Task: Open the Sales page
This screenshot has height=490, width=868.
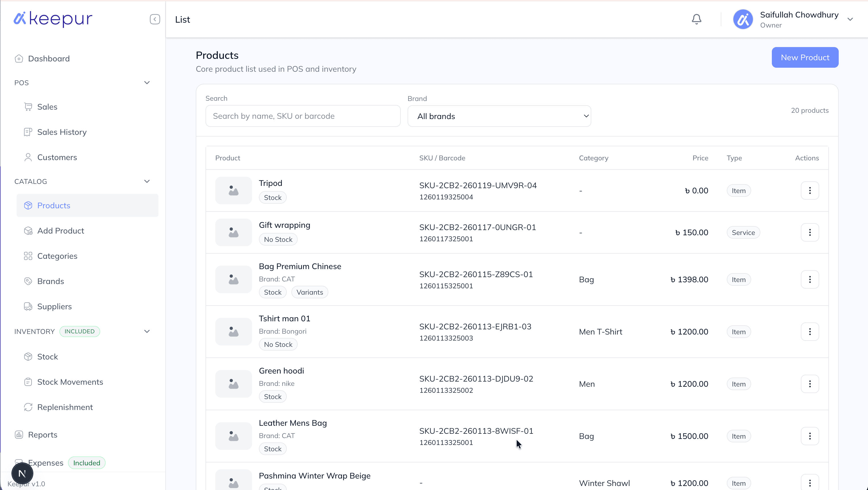Action: tap(47, 107)
